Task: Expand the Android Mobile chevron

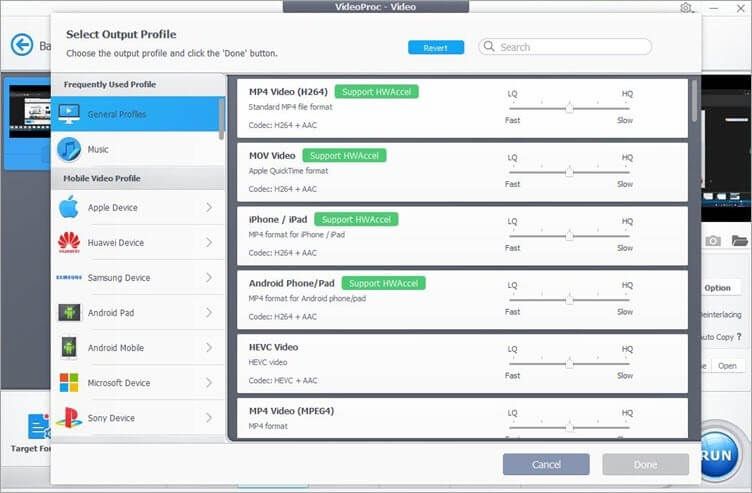Action: click(x=209, y=348)
